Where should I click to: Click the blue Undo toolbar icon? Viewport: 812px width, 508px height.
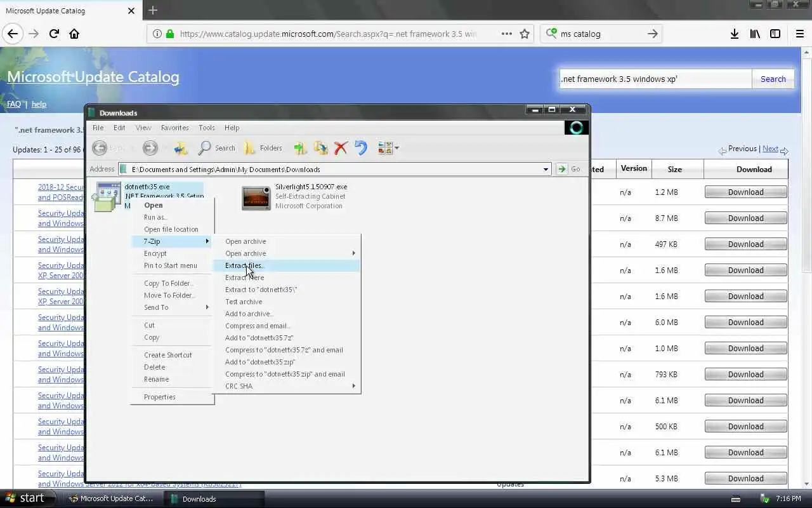point(360,148)
